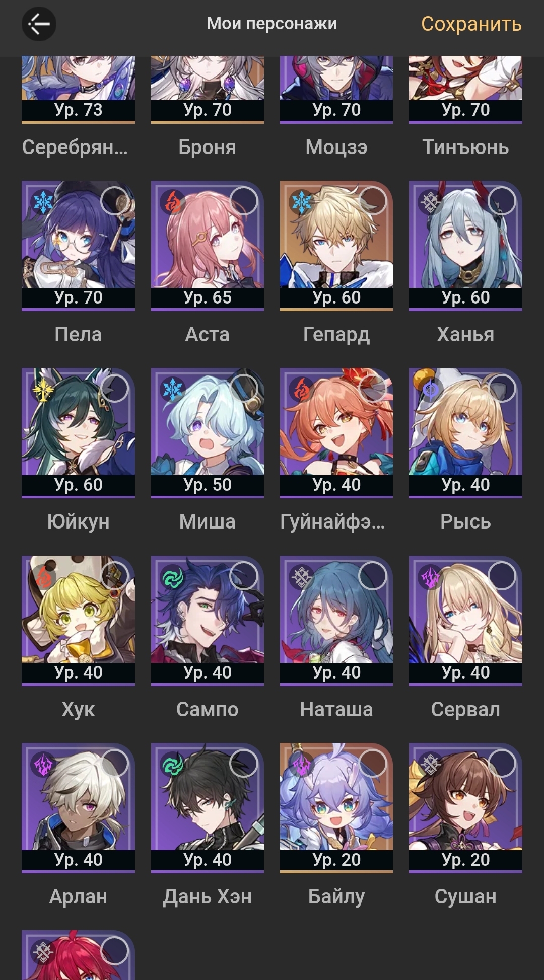
Task: Tap Сохранить to save selection
Action: (x=471, y=24)
